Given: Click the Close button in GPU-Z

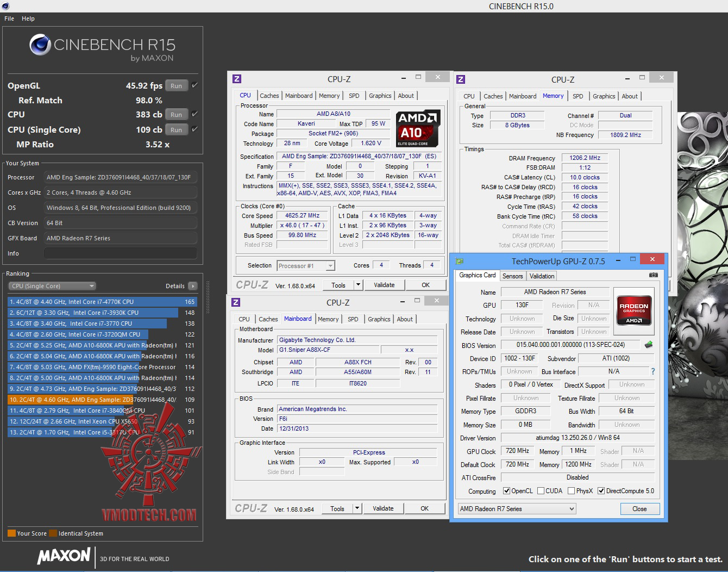Looking at the screenshot, I should point(639,509).
